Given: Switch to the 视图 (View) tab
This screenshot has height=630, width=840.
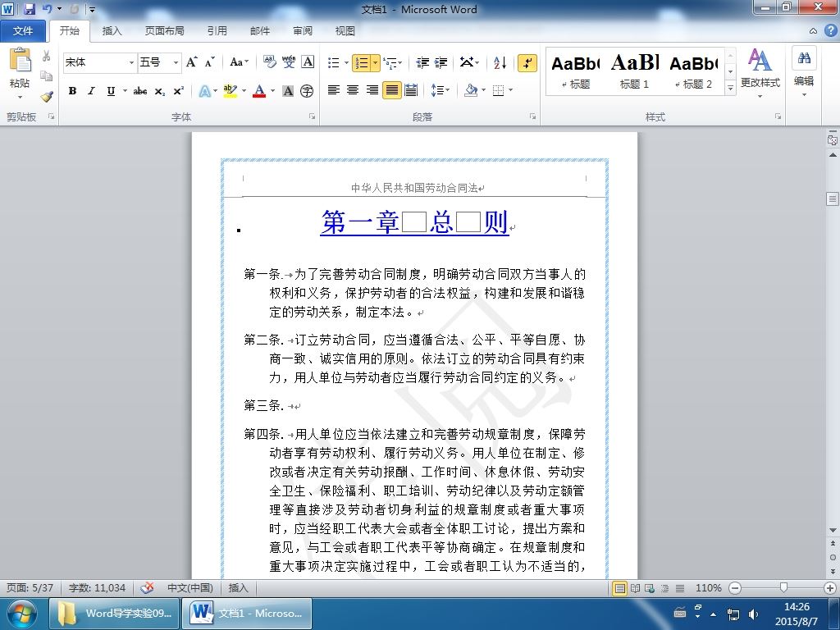Looking at the screenshot, I should coord(345,31).
